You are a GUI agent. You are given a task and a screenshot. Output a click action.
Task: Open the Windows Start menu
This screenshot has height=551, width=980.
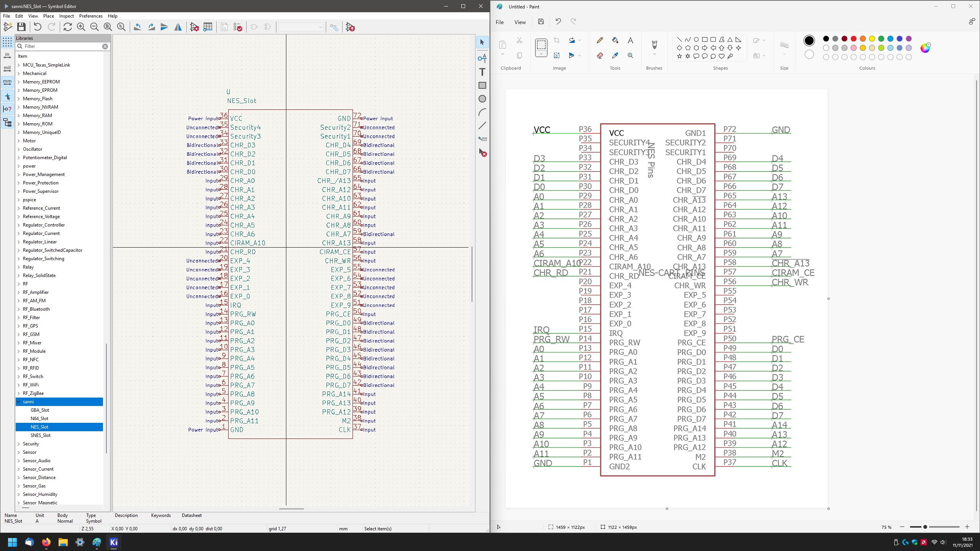point(12,542)
